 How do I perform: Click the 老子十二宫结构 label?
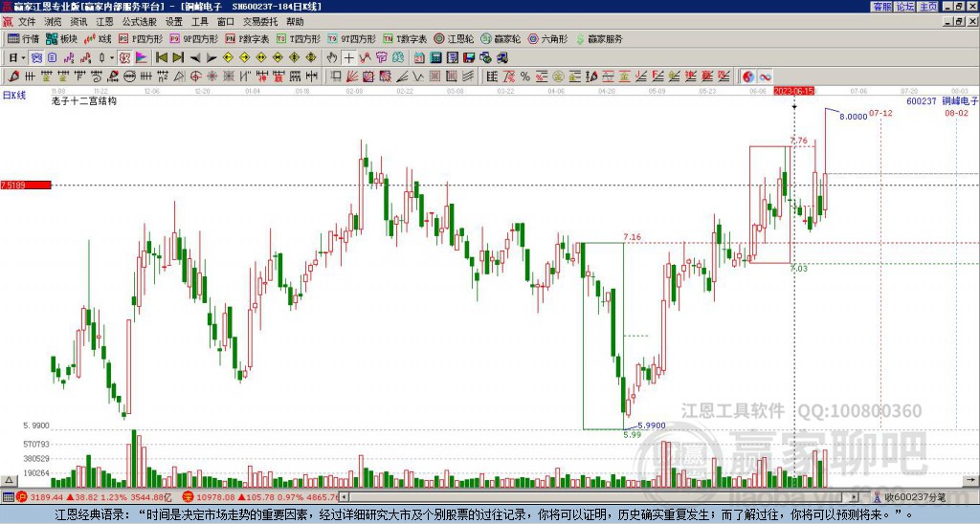click(84, 100)
